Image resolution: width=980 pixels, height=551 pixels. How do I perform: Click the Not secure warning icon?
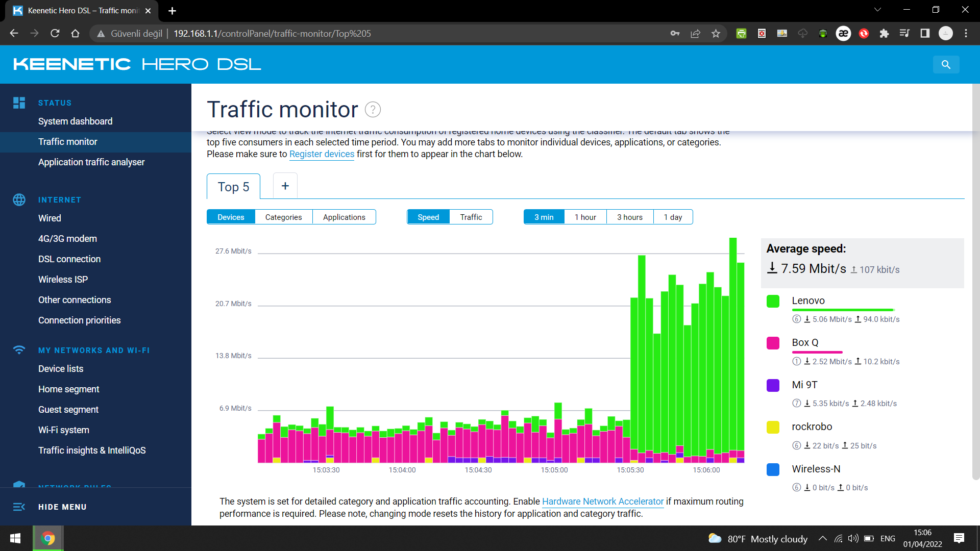click(x=101, y=33)
